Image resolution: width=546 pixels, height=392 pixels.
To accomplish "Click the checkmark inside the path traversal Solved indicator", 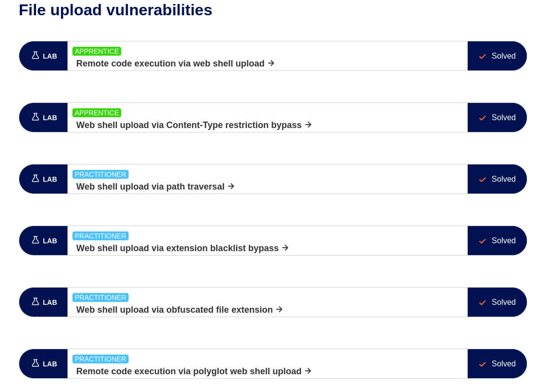I will tap(482, 179).
